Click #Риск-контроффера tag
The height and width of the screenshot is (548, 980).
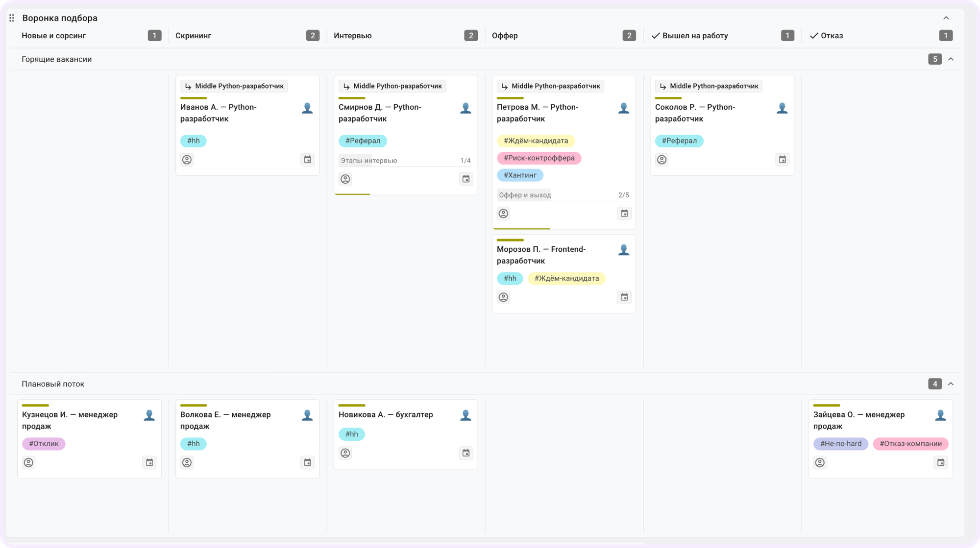tap(539, 158)
